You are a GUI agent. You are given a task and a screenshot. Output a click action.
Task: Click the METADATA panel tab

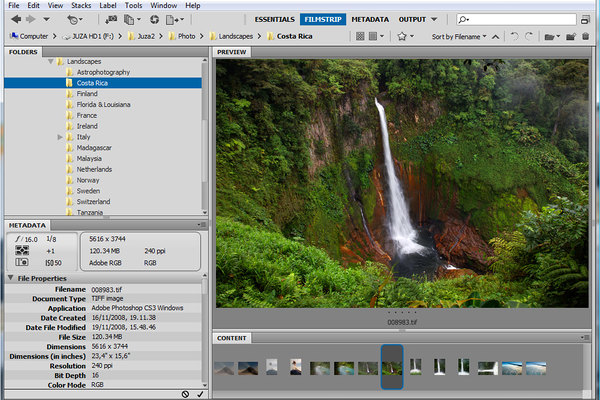pos(27,225)
